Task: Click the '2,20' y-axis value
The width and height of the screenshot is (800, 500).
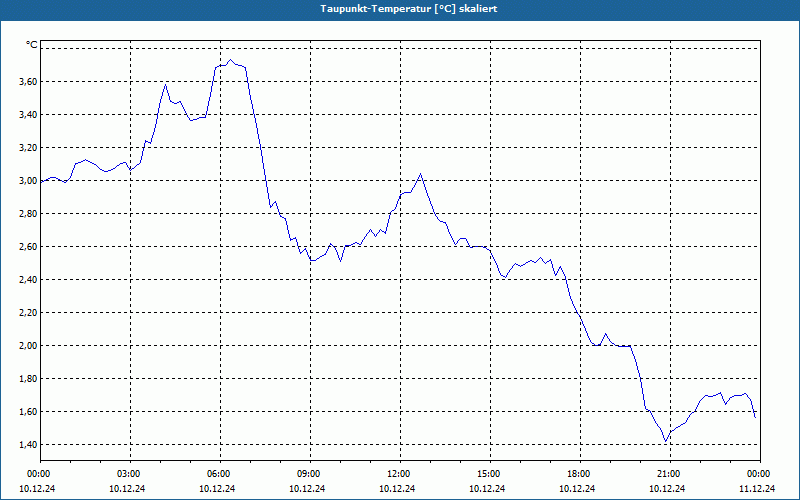Action: tap(28, 313)
